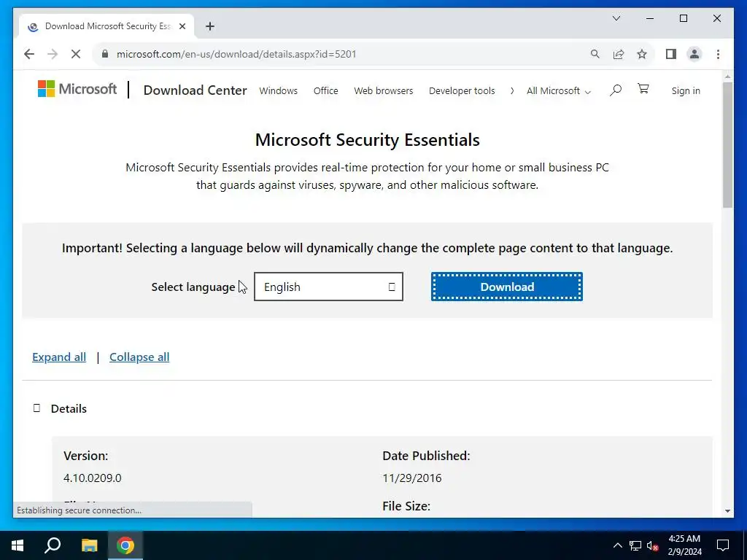This screenshot has width=747, height=560.
Task: Toggle the Chrome side panel
Action: pyautogui.click(x=671, y=54)
